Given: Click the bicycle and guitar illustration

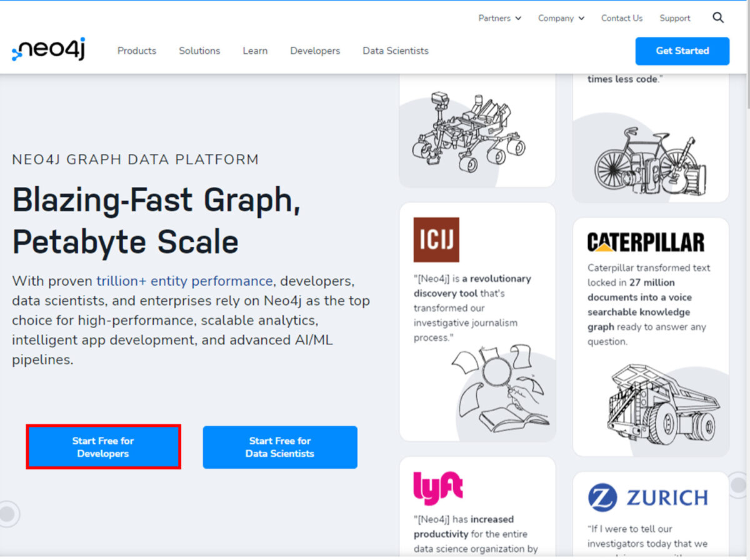Looking at the screenshot, I should point(650,161).
